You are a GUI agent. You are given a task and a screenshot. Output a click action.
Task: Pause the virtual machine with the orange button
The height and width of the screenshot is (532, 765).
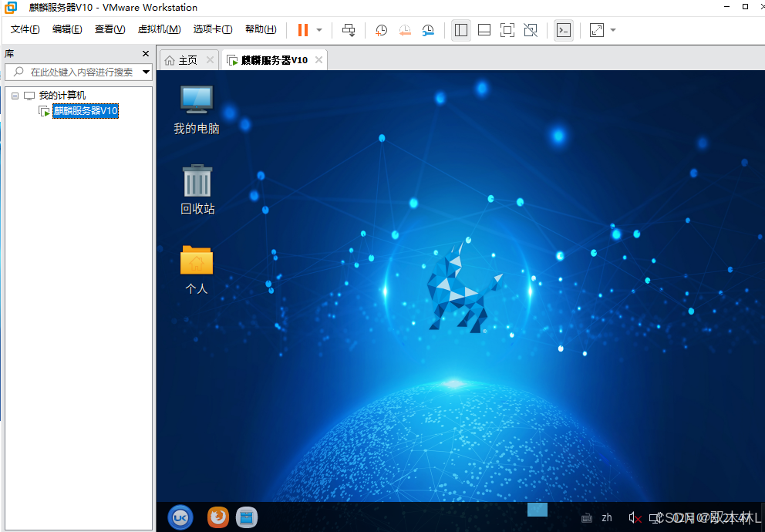click(x=303, y=30)
